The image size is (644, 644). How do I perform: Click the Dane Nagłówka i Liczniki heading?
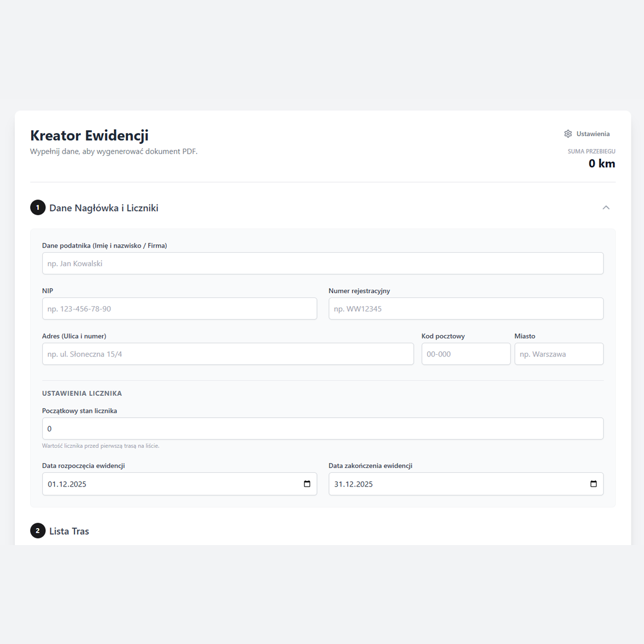pyautogui.click(x=104, y=208)
